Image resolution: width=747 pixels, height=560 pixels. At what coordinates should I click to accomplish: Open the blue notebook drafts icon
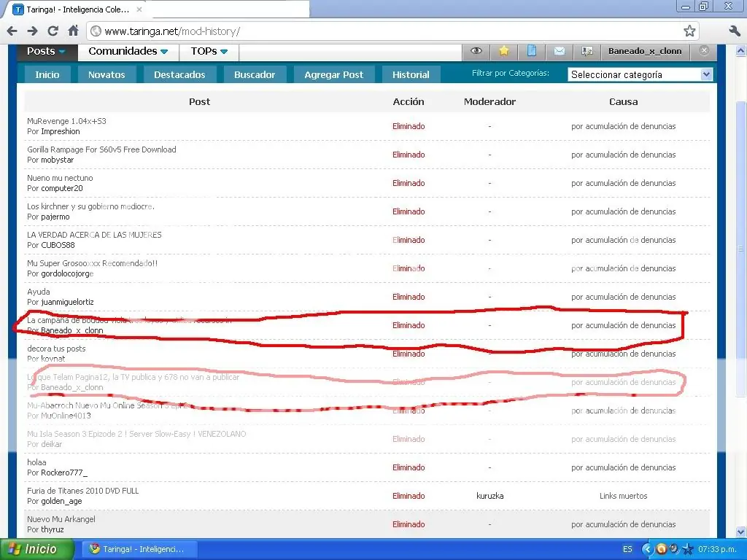(x=532, y=51)
